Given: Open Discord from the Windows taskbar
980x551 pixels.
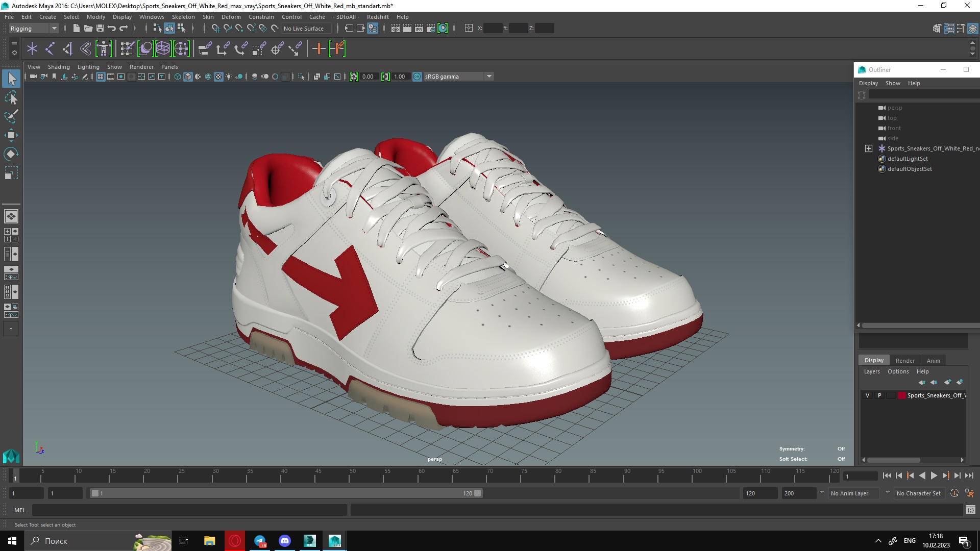Looking at the screenshot, I should click(285, 541).
